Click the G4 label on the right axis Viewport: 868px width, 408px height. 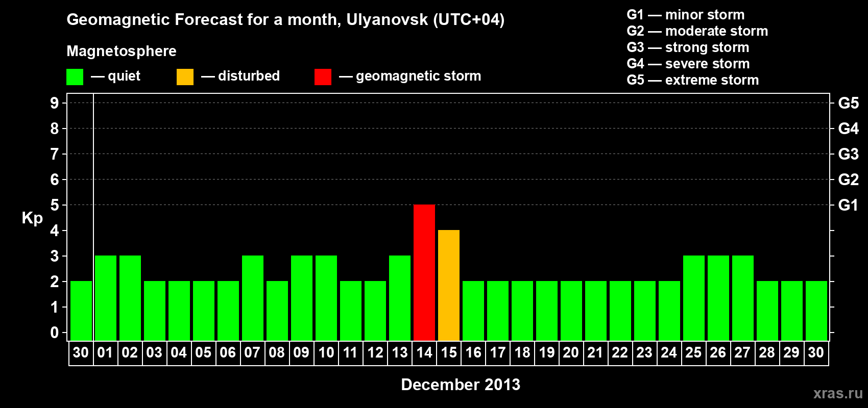pyautogui.click(x=848, y=129)
